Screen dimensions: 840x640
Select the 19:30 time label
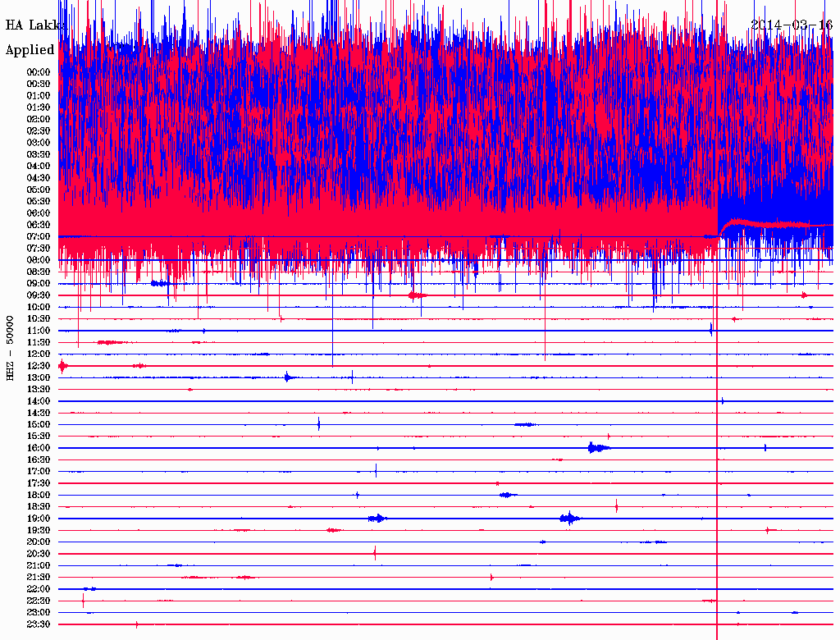(39, 530)
